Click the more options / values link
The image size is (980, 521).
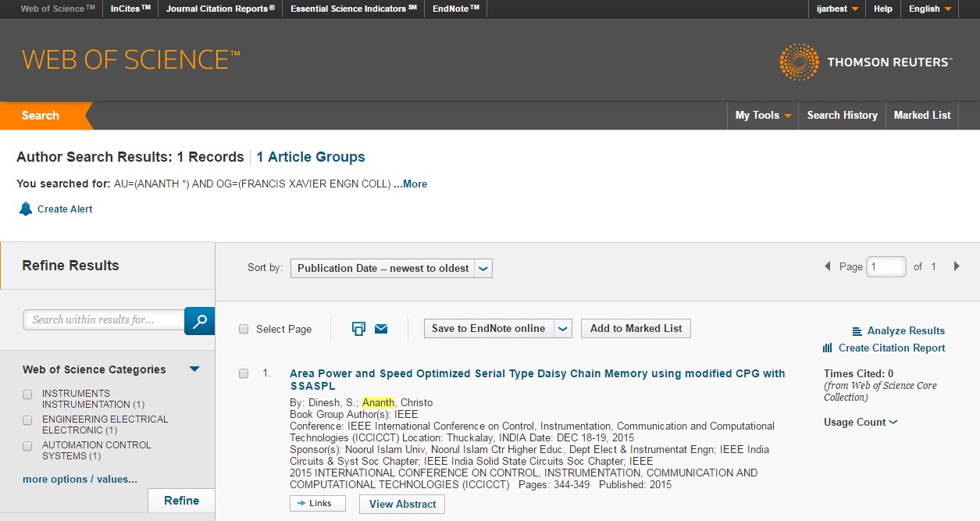pyautogui.click(x=80, y=480)
